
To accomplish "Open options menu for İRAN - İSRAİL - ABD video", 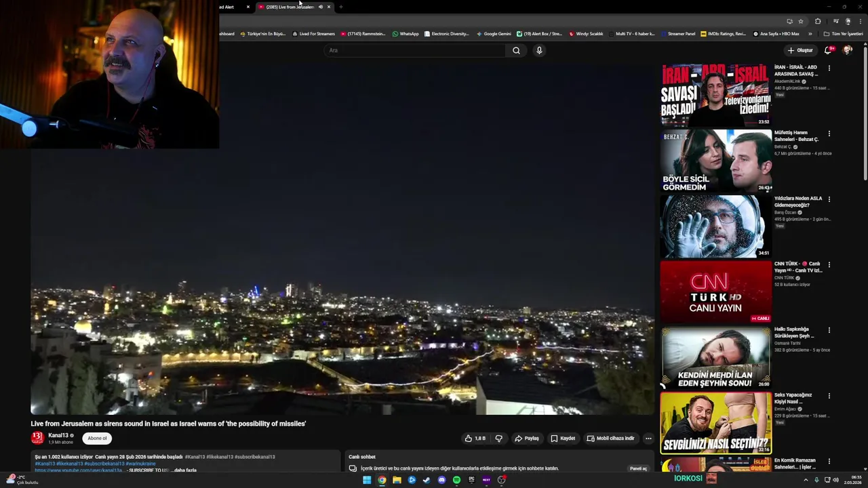I will pyautogui.click(x=829, y=68).
